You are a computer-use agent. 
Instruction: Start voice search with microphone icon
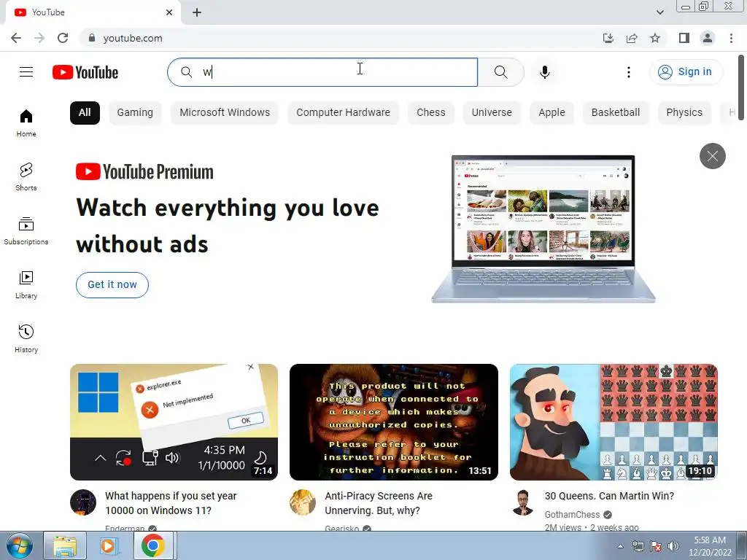(x=544, y=72)
